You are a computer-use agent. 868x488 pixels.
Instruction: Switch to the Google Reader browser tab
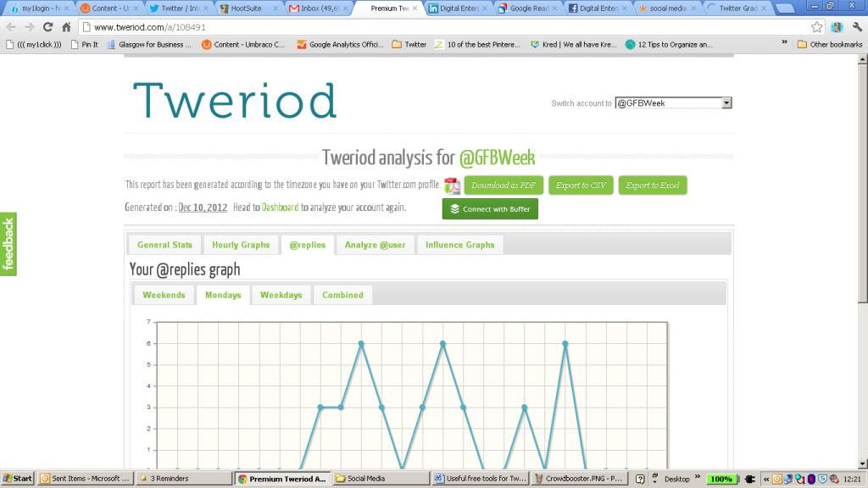coord(528,8)
